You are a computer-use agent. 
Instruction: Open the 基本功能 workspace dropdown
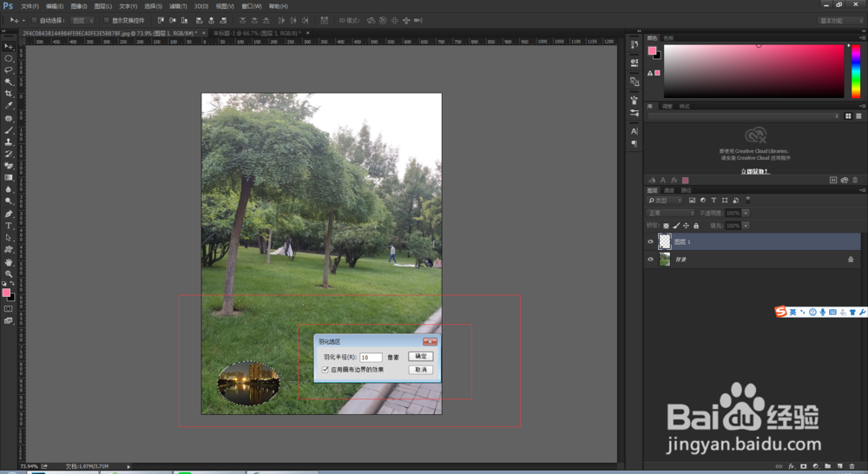[x=841, y=21]
